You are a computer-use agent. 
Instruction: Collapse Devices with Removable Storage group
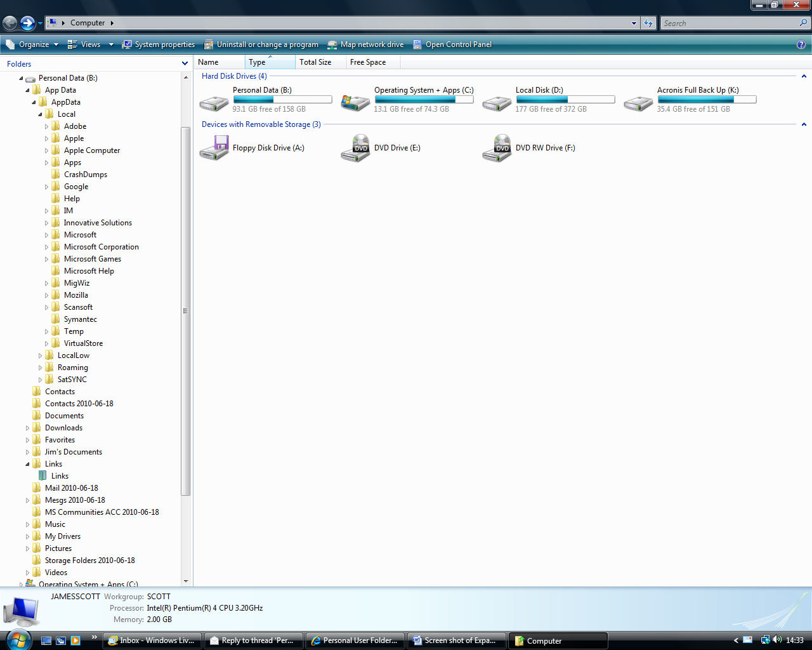coord(804,124)
